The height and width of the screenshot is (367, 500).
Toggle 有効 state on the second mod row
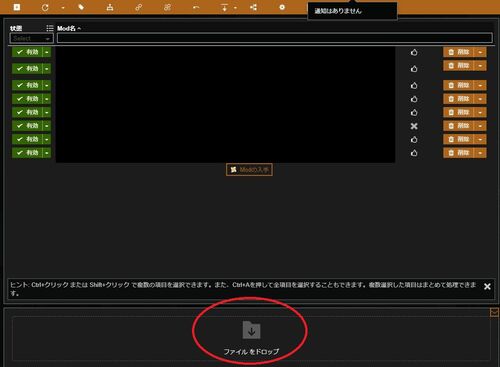click(x=27, y=69)
